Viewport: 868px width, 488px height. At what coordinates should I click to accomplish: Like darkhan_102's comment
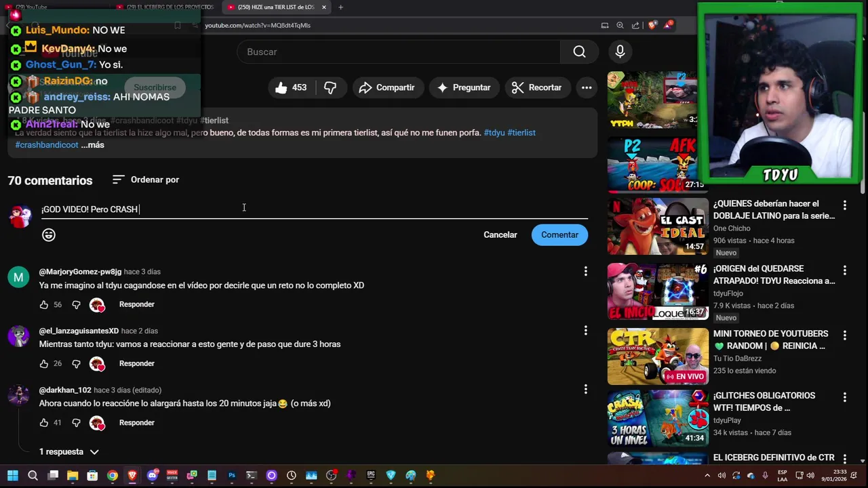click(44, 423)
